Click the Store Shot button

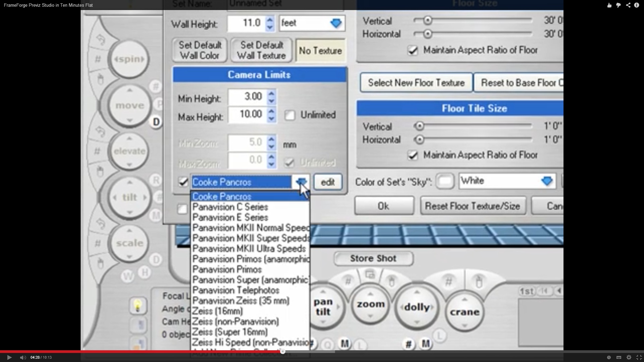(x=373, y=258)
